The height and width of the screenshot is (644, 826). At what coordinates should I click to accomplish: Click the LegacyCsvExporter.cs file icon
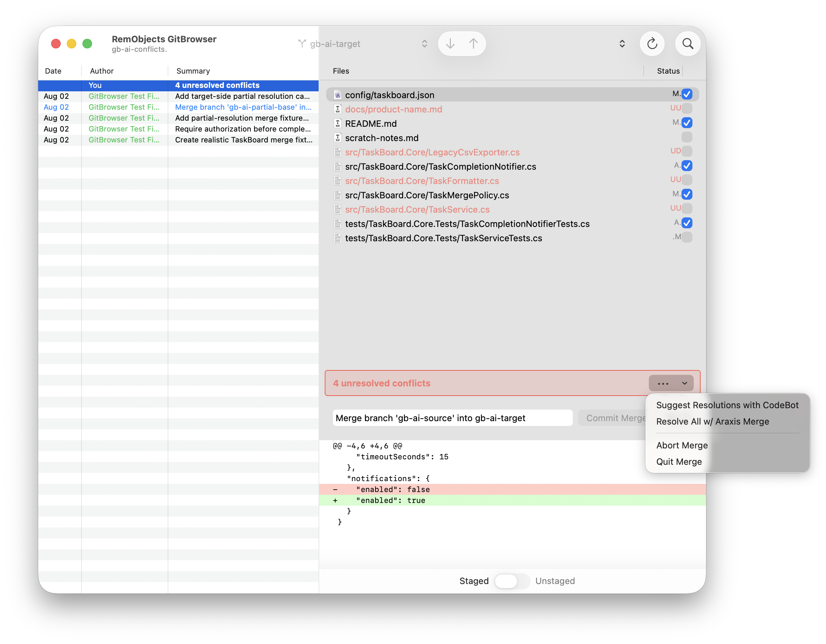338,152
